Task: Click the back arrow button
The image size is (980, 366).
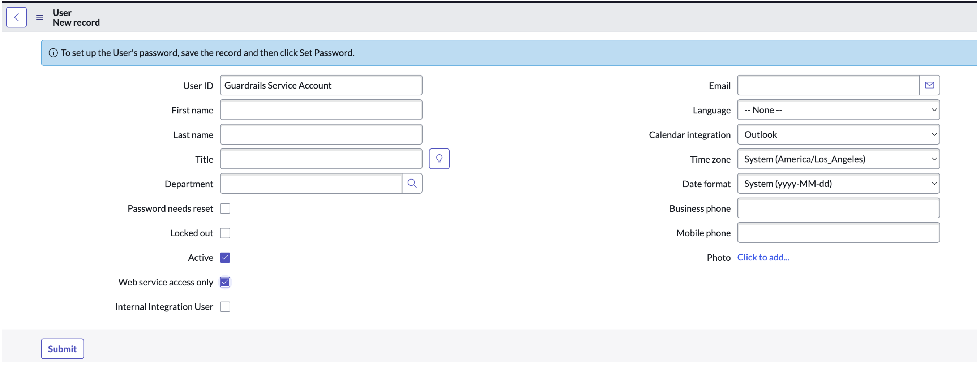Action: pos(16,17)
